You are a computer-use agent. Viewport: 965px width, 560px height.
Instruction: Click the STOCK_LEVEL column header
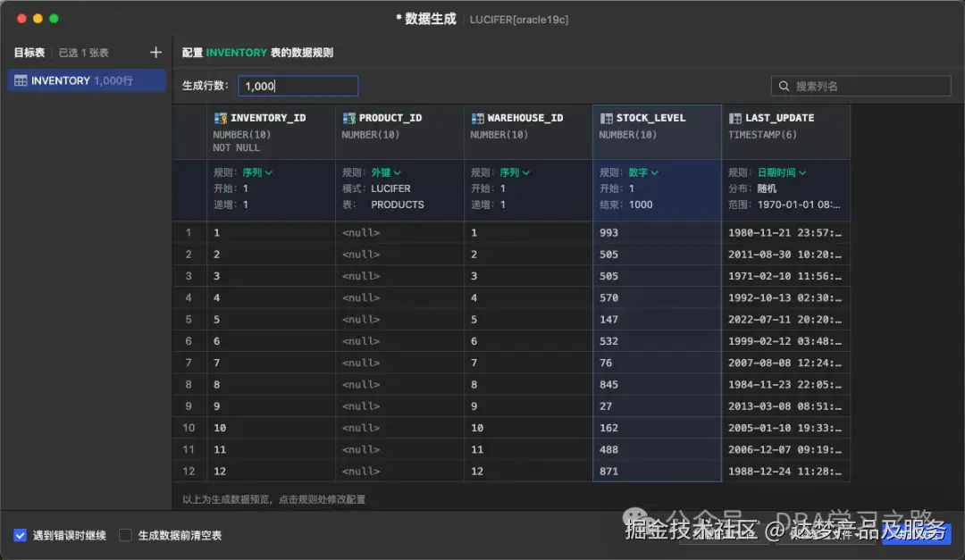click(657, 132)
